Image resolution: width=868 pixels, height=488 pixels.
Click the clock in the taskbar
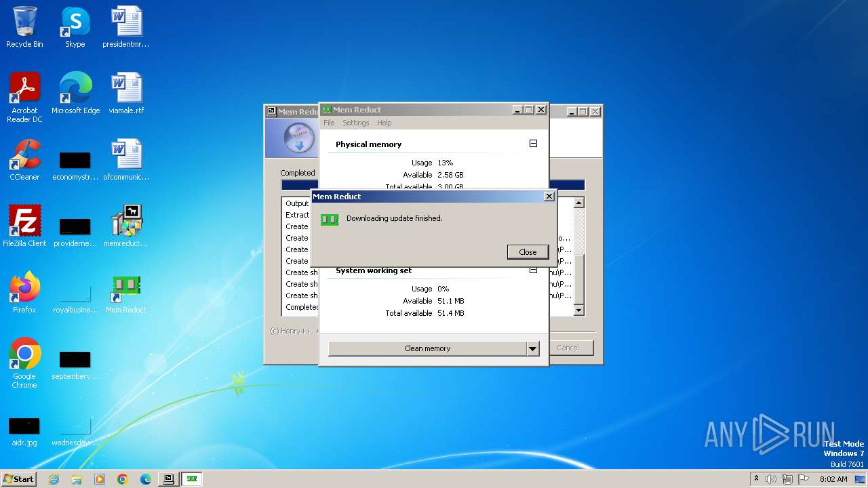(x=833, y=479)
